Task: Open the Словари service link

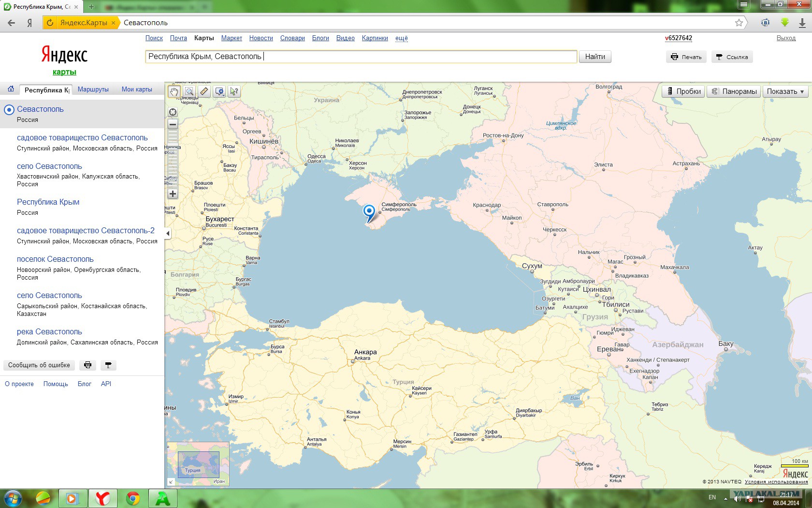Action: pyautogui.click(x=292, y=38)
